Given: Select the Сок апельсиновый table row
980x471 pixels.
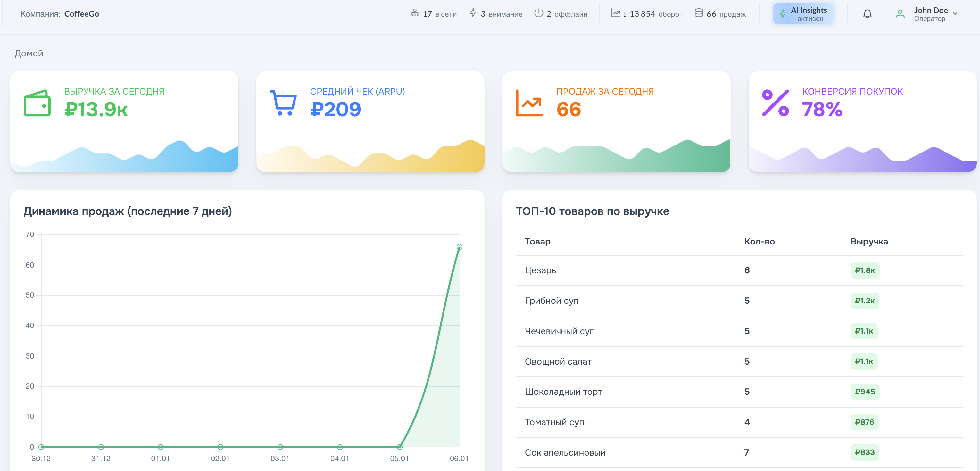Looking at the screenshot, I should 565,452.
